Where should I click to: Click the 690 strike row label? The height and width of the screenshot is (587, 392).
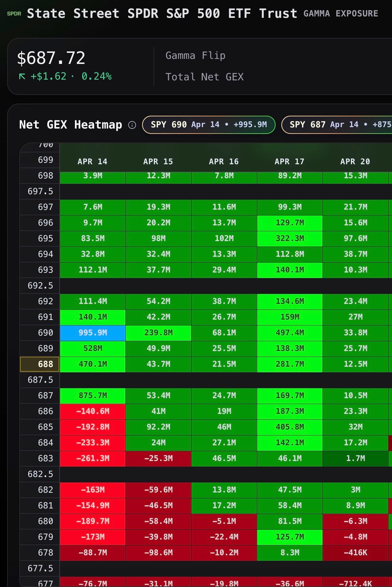(x=40, y=333)
